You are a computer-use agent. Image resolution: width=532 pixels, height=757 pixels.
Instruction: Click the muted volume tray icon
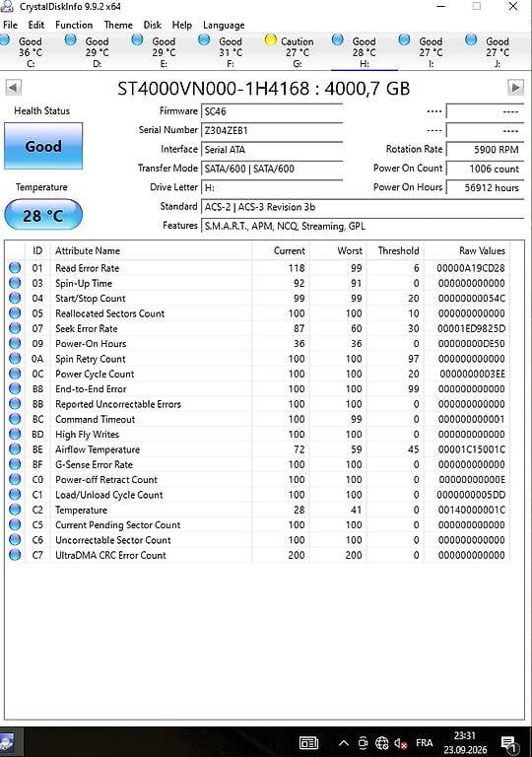(x=400, y=743)
